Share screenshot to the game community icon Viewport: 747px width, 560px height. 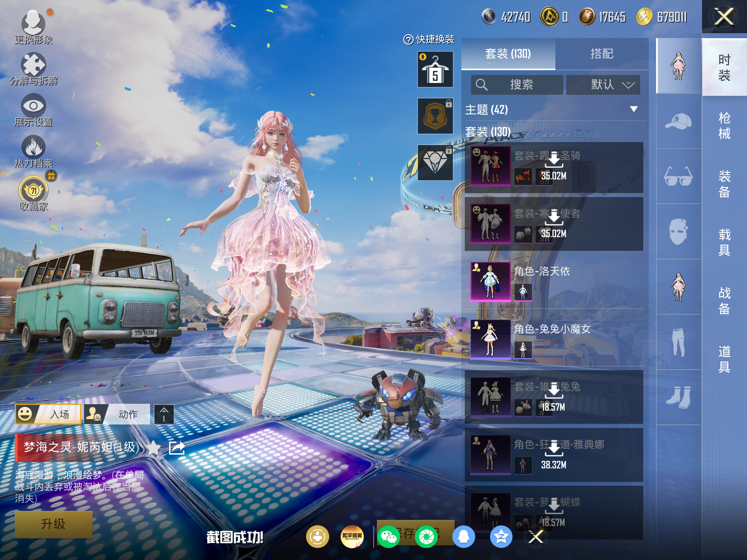pyautogui.click(x=317, y=537)
